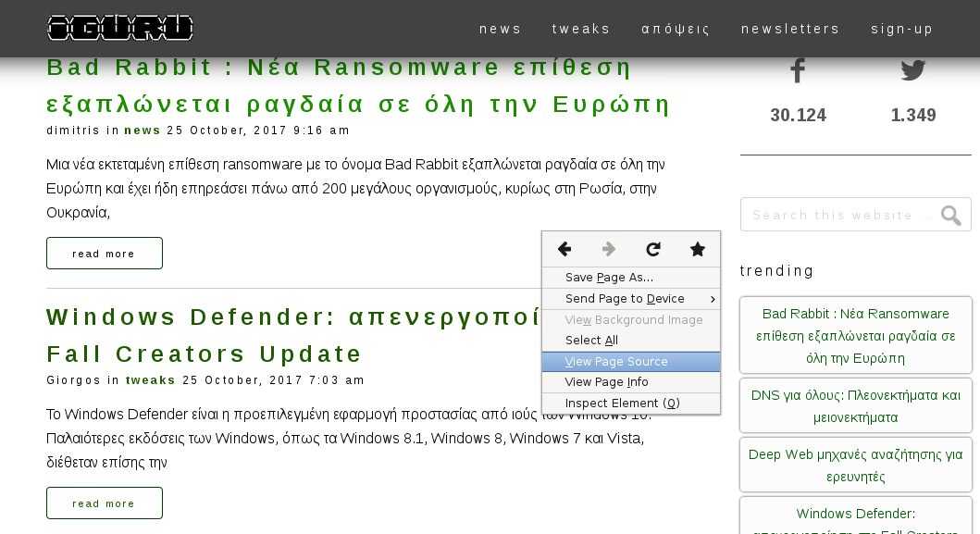The height and width of the screenshot is (534, 980).
Task: Reload page from context menu icon
Action: [653, 250]
